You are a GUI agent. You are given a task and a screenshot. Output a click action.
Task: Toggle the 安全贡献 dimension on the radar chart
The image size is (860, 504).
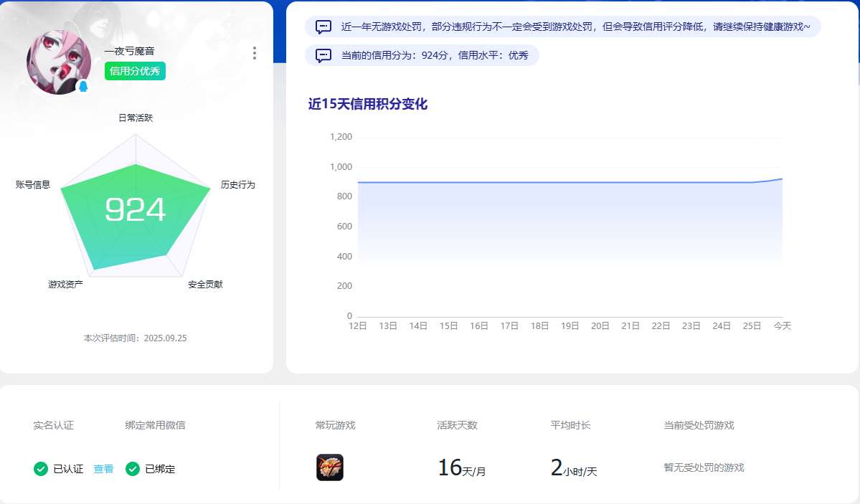[x=204, y=284]
